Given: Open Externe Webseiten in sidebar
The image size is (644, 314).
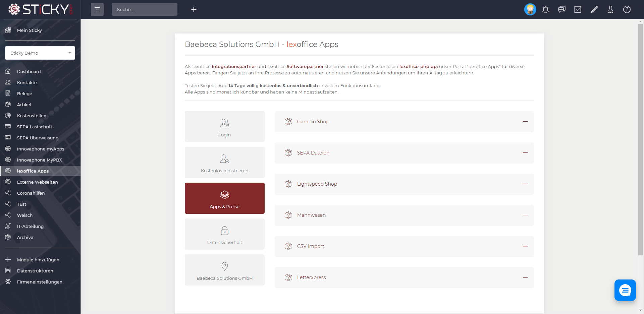Looking at the screenshot, I should coord(40,182).
